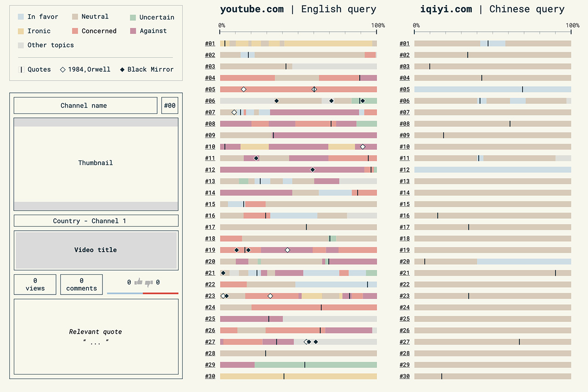Viewport: 588px width, 392px height.
Task: Click Black Mirror diamond in youtube row #12
Action: [x=312, y=170]
